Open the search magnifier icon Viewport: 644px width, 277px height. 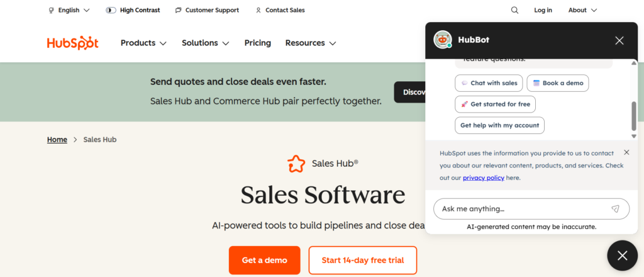[x=514, y=10]
